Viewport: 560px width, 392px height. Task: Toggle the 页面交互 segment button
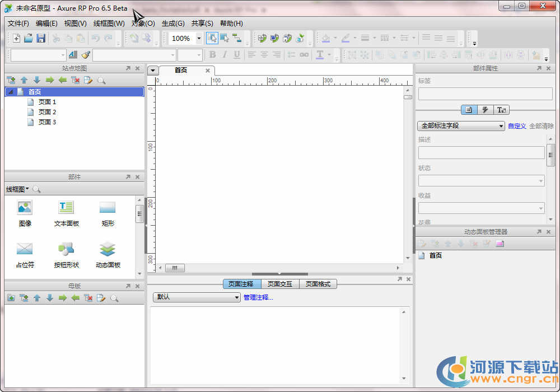[x=280, y=284]
